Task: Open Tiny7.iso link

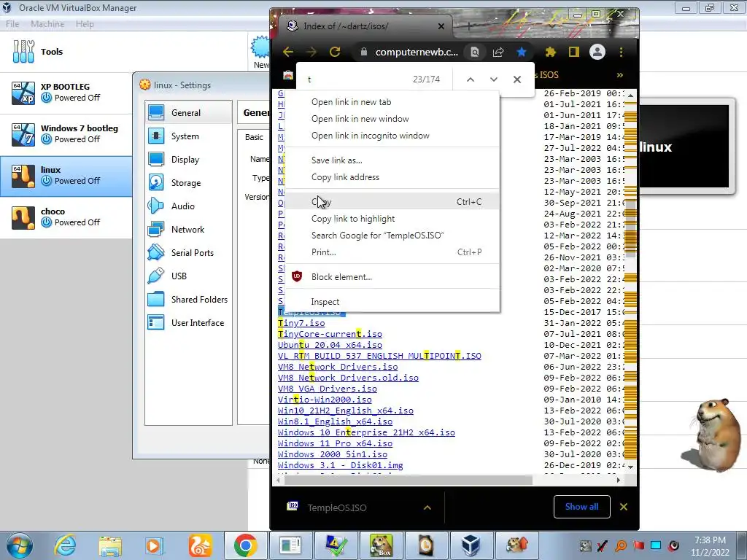Action: click(x=301, y=323)
